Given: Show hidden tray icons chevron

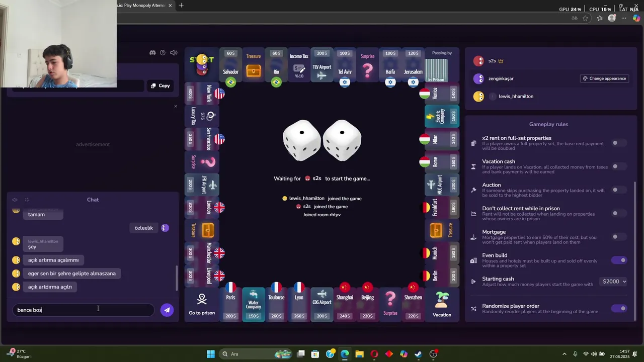Looking at the screenshot, I should coord(564,354).
